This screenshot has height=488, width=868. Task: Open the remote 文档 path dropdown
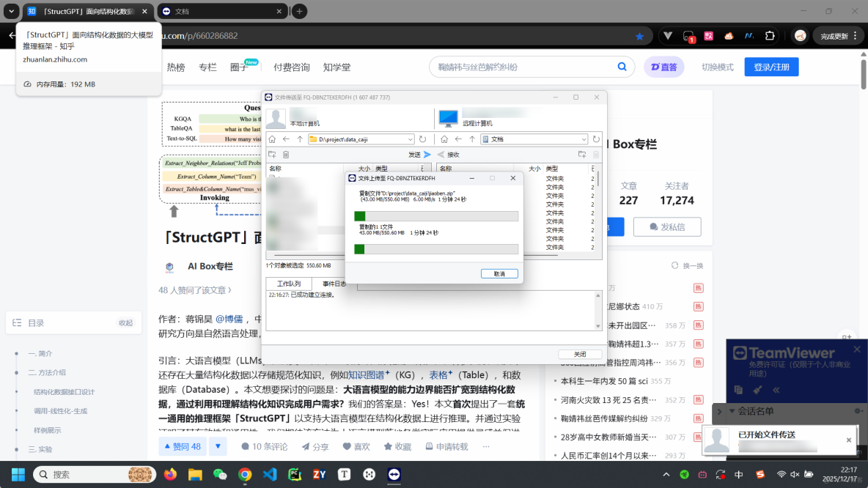583,138
